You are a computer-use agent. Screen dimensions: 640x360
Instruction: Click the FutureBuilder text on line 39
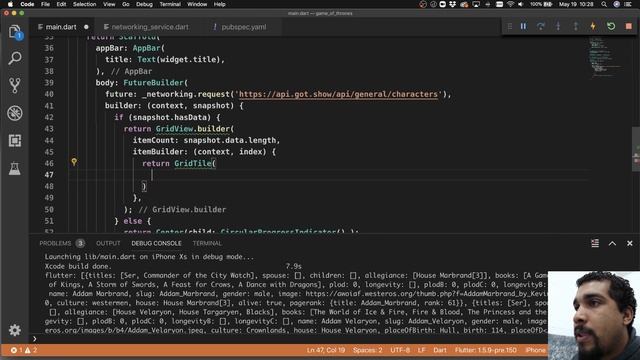(153, 82)
